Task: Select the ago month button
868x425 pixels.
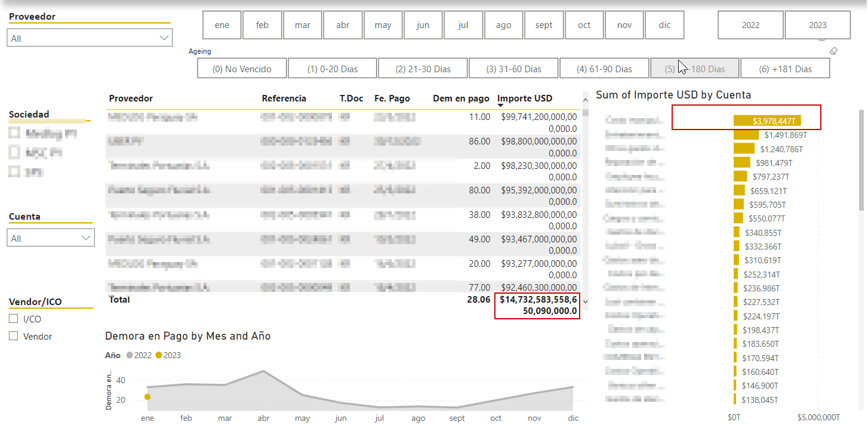Action: [x=504, y=25]
